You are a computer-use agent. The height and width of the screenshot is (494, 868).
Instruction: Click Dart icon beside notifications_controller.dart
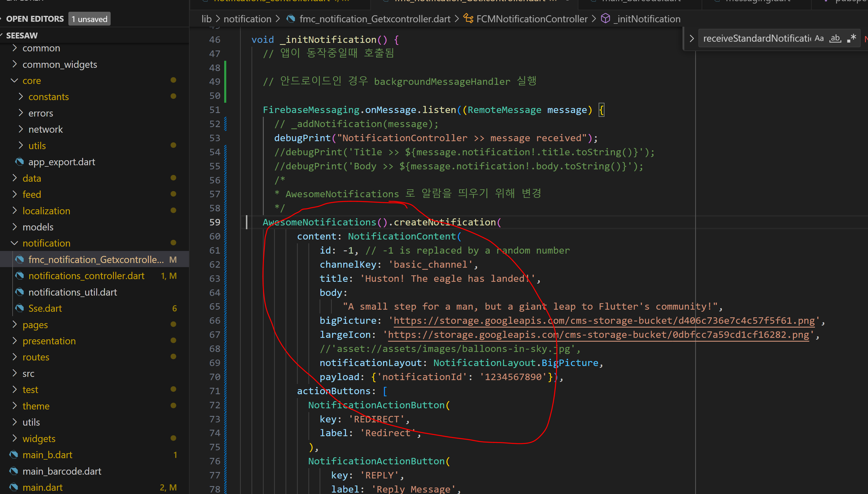click(x=20, y=276)
